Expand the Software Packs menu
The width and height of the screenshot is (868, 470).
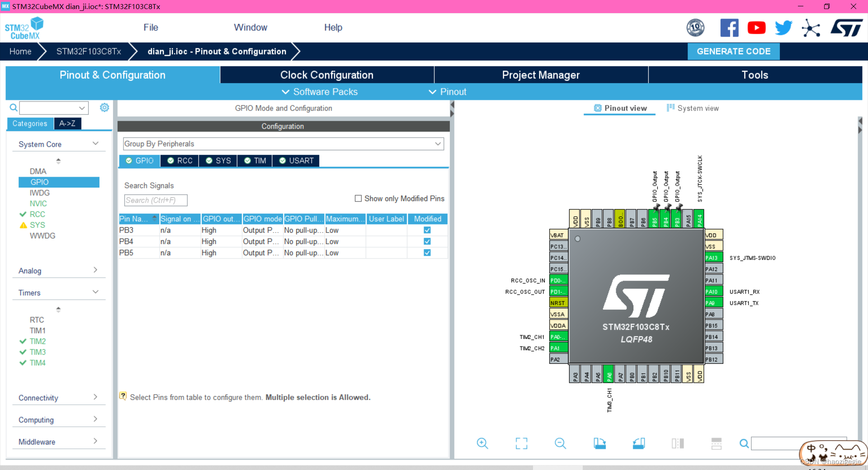tap(320, 92)
